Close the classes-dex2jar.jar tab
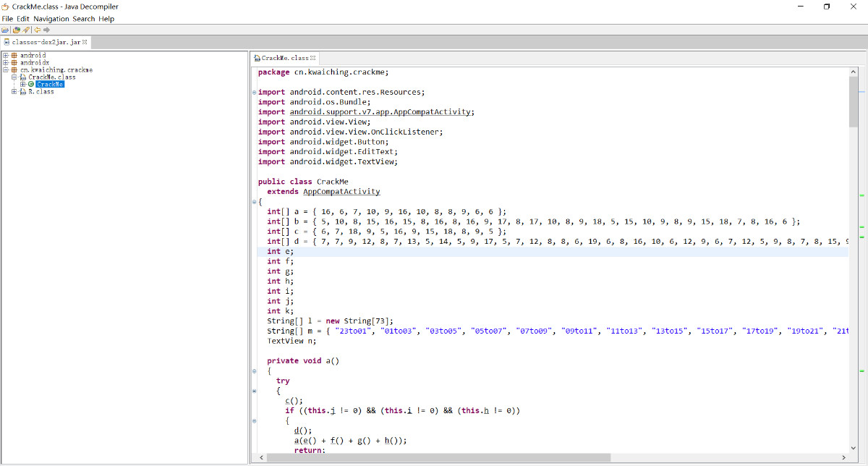Viewport: 868px width, 466px height. coord(85,42)
